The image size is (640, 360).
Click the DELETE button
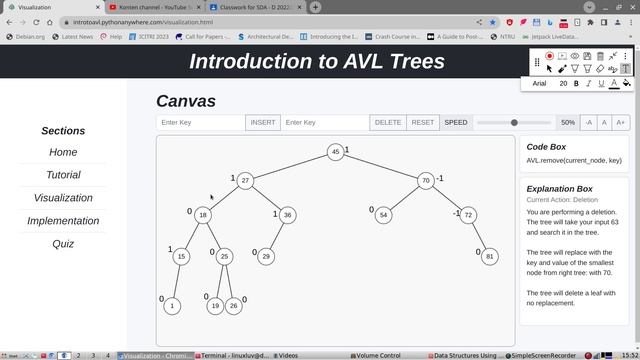tap(388, 122)
